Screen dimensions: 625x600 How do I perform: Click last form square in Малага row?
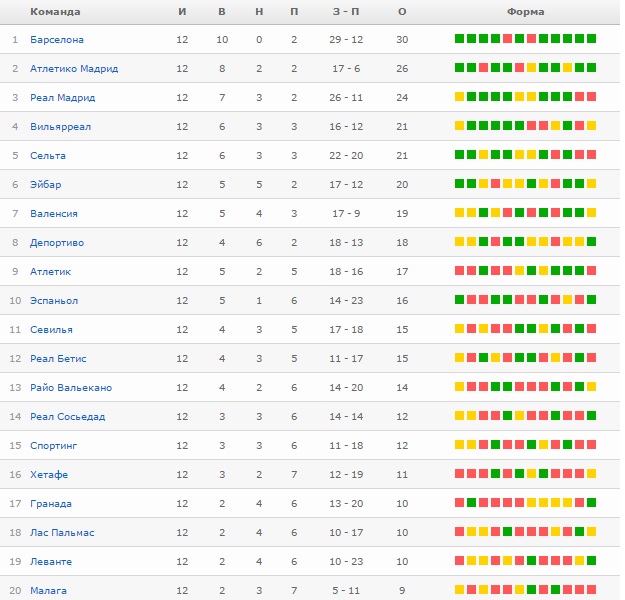(591, 590)
